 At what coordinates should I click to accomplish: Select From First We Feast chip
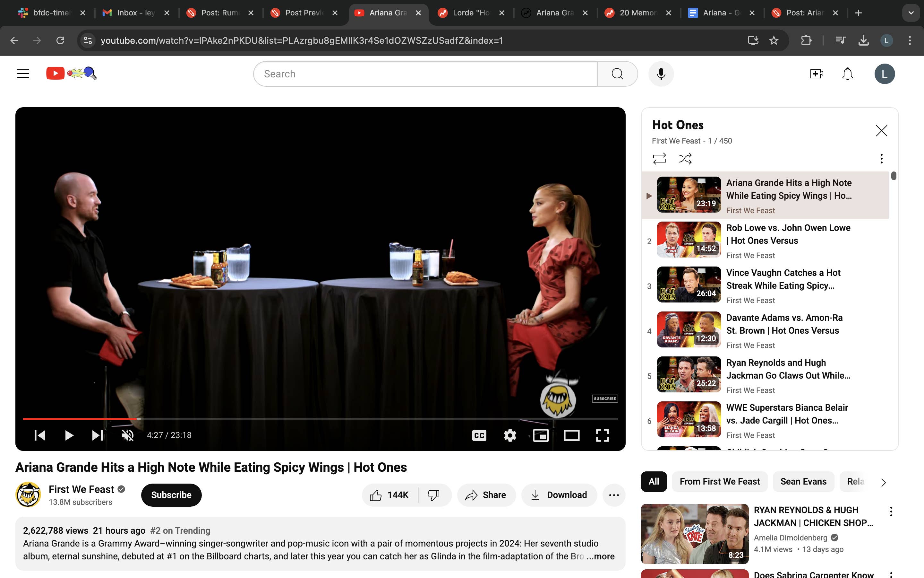coord(719,482)
